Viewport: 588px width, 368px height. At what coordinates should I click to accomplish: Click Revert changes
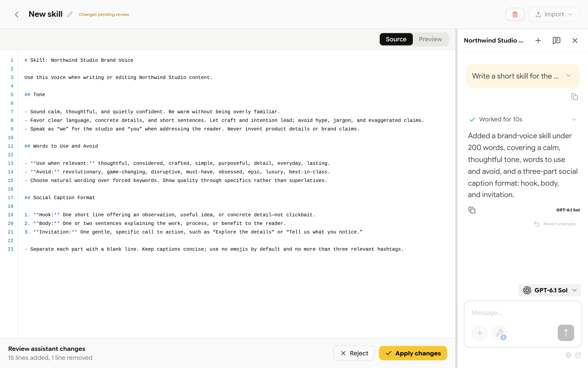click(555, 224)
